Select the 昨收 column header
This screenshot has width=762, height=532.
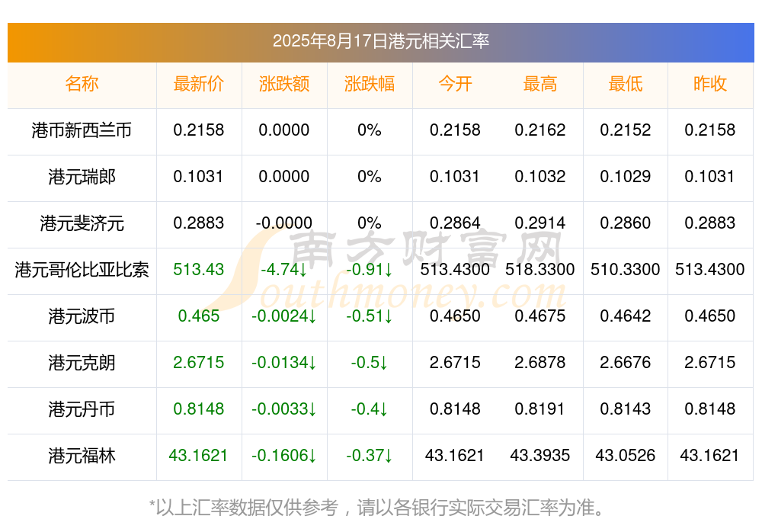click(x=710, y=84)
